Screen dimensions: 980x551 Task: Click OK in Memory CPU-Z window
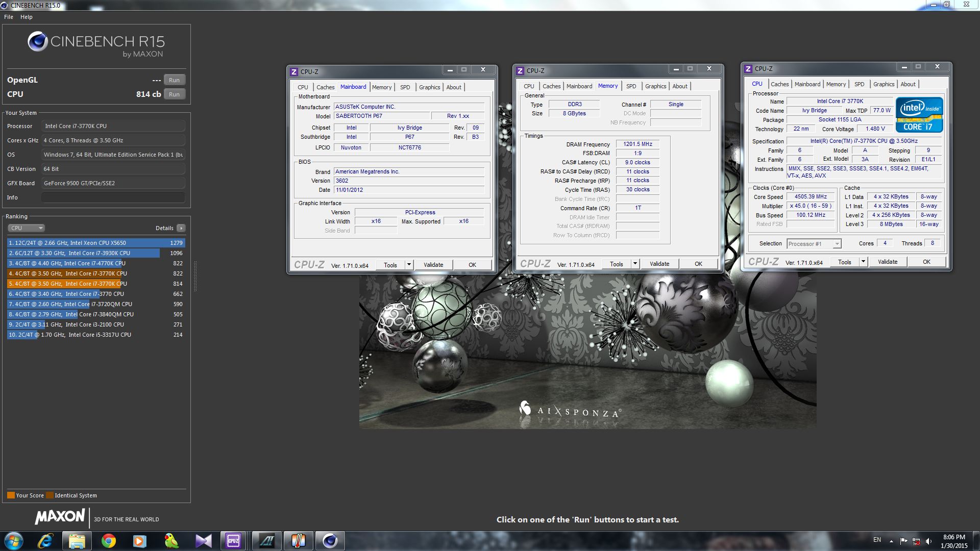click(698, 264)
